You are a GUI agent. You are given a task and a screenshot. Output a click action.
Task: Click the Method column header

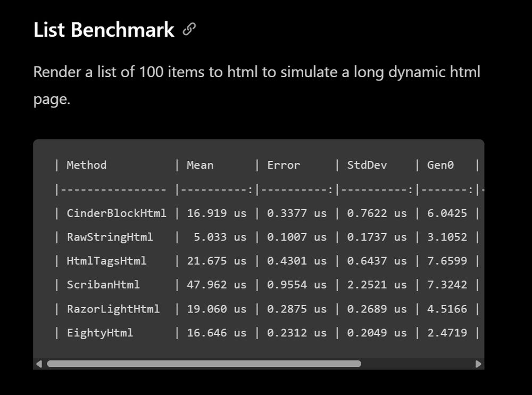pyautogui.click(x=87, y=165)
